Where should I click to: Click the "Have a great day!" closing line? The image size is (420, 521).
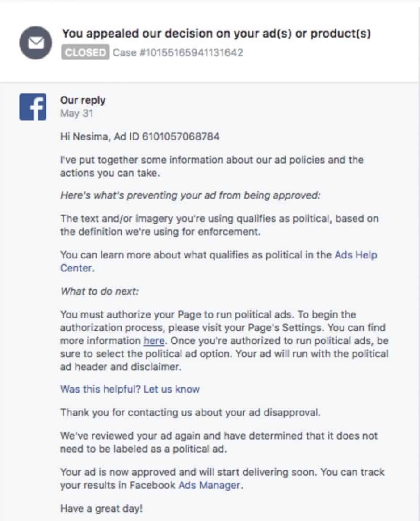[102, 508]
